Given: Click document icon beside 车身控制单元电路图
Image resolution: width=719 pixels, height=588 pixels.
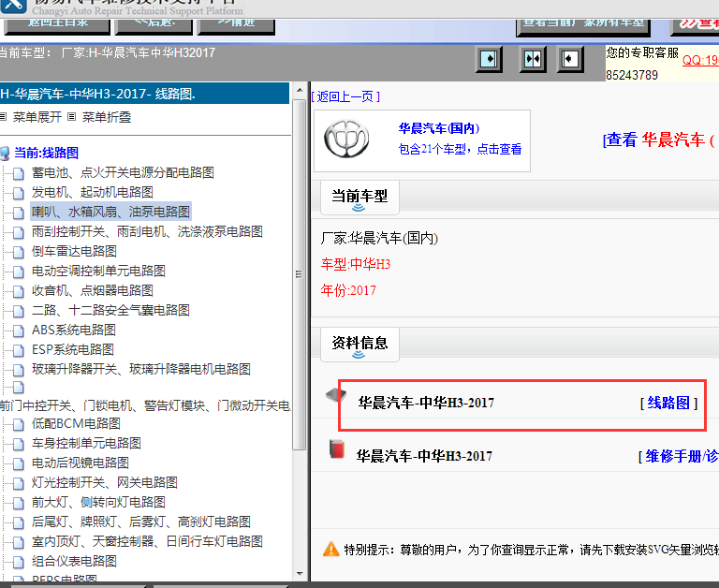Looking at the screenshot, I should 19,444.
